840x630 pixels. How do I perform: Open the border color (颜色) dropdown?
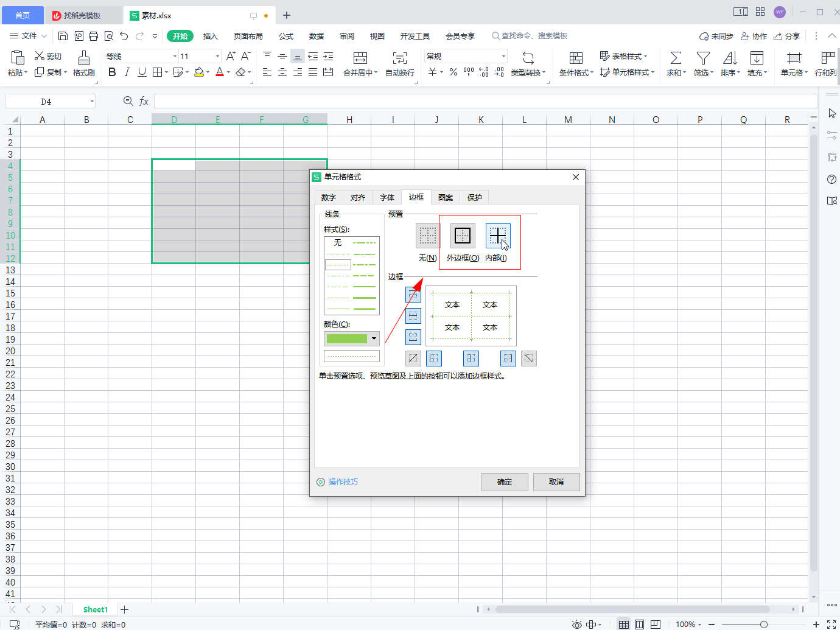[374, 338]
